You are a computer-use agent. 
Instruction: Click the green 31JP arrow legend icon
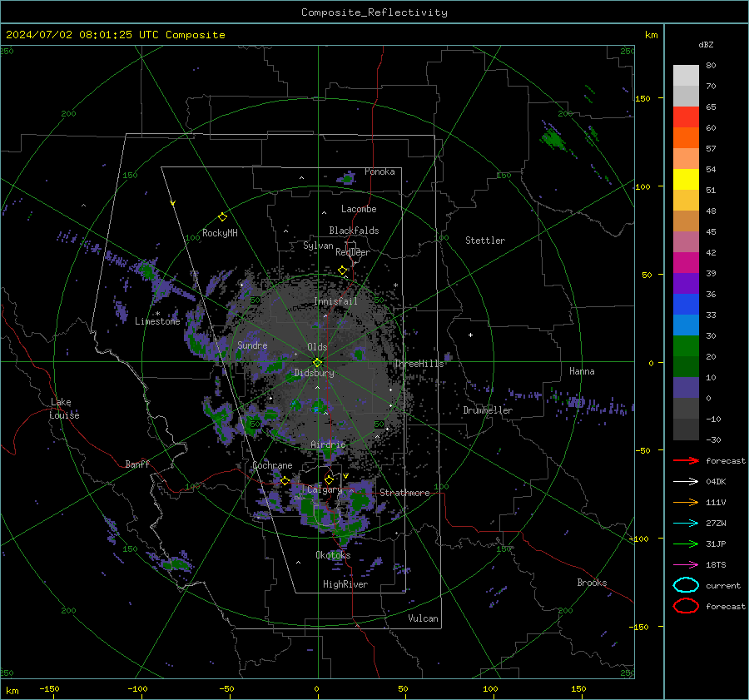click(x=686, y=544)
